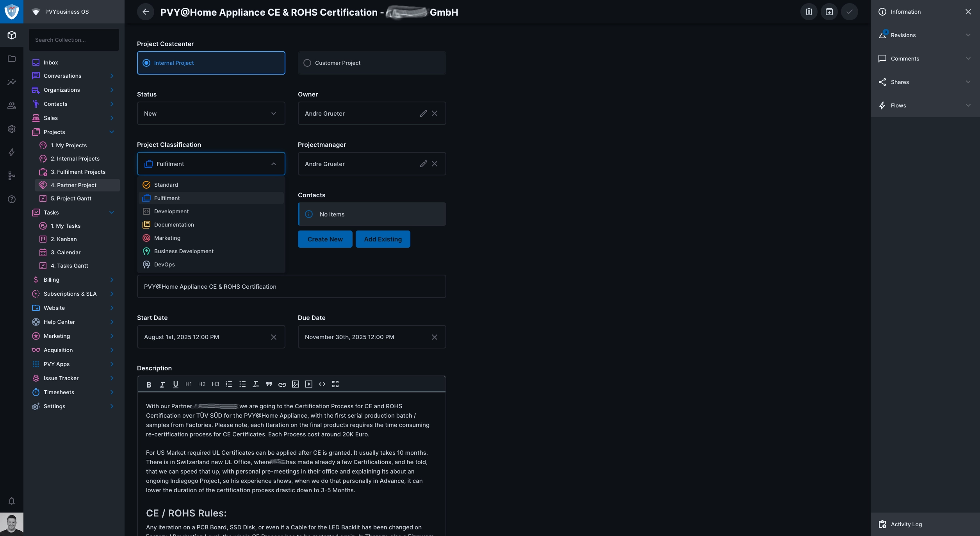This screenshot has width=980, height=536.
Task: Toggle bold formatting in description editor
Action: point(149,384)
